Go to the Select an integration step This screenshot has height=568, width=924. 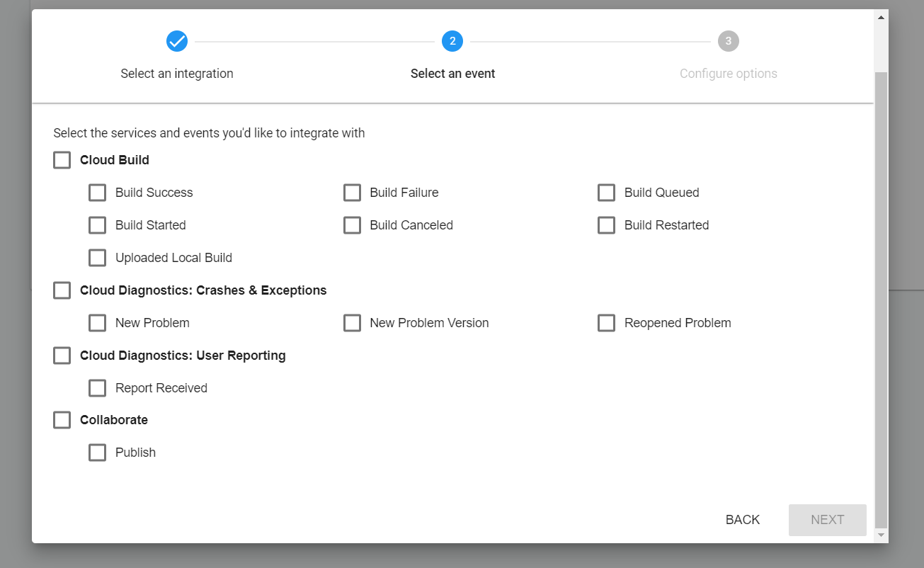tap(176, 74)
